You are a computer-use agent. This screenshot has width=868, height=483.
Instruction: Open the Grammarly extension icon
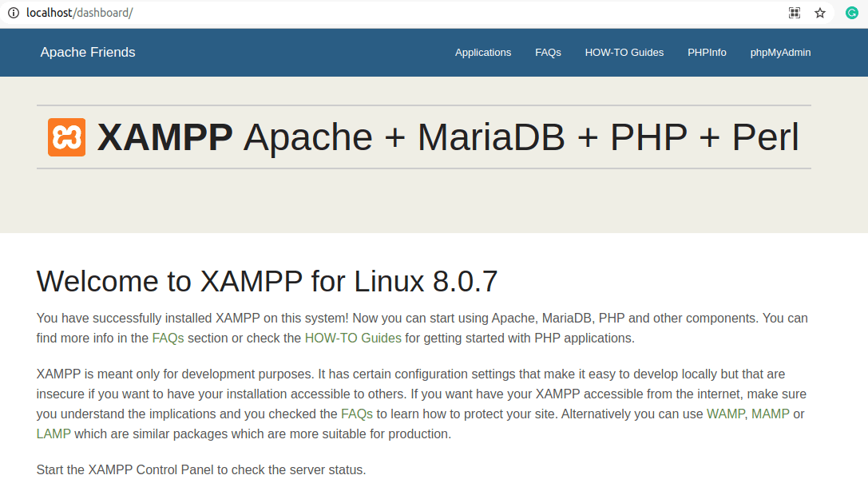851,12
